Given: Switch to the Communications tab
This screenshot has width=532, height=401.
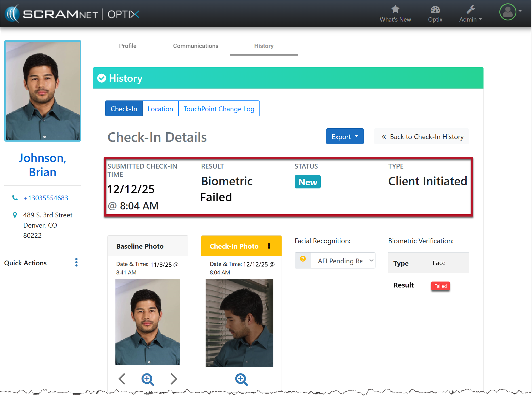Looking at the screenshot, I should coord(196,46).
